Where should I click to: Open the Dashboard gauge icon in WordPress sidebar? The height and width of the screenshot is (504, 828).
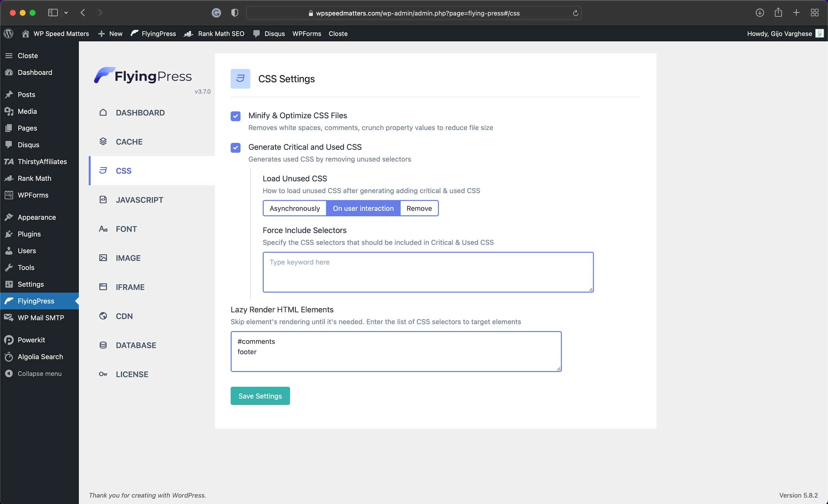click(9, 72)
